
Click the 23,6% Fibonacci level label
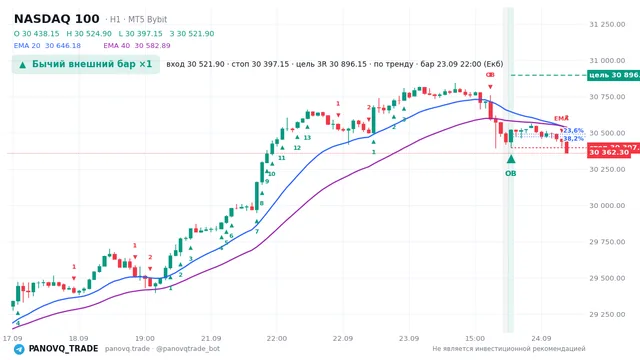click(x=573, y=131)
